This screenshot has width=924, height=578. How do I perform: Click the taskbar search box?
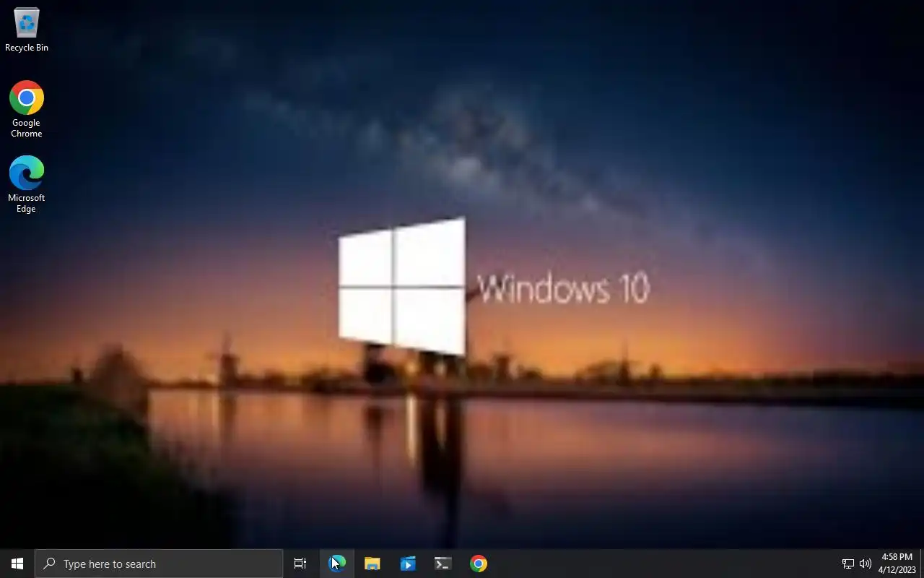click(159, 564)
